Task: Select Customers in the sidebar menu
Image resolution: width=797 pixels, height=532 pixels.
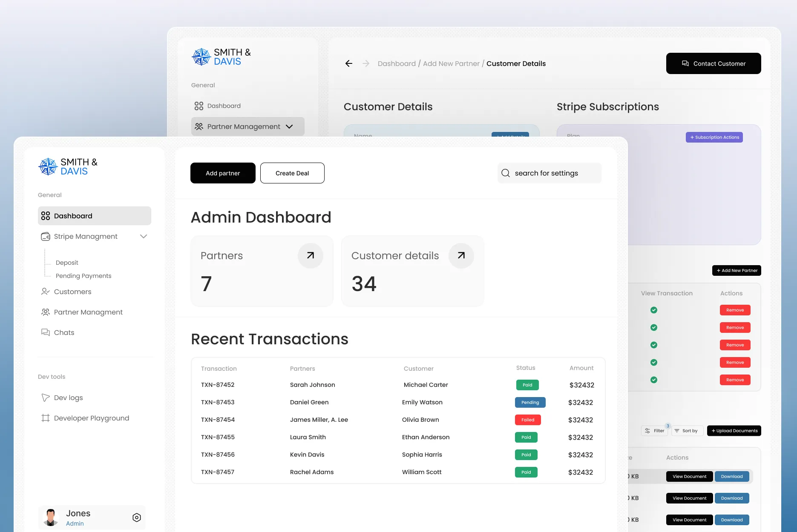Action: 72,292
